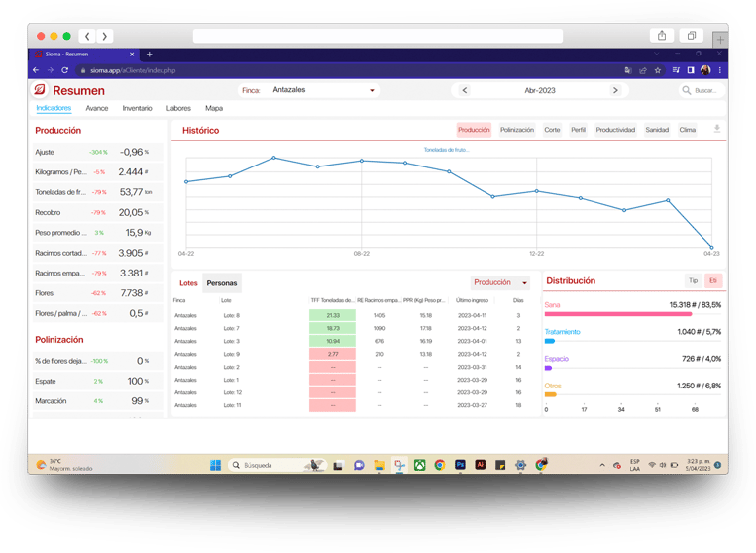Toggle Chrome side panel icon
Viewport: 756px width, 553px height.
691,70
